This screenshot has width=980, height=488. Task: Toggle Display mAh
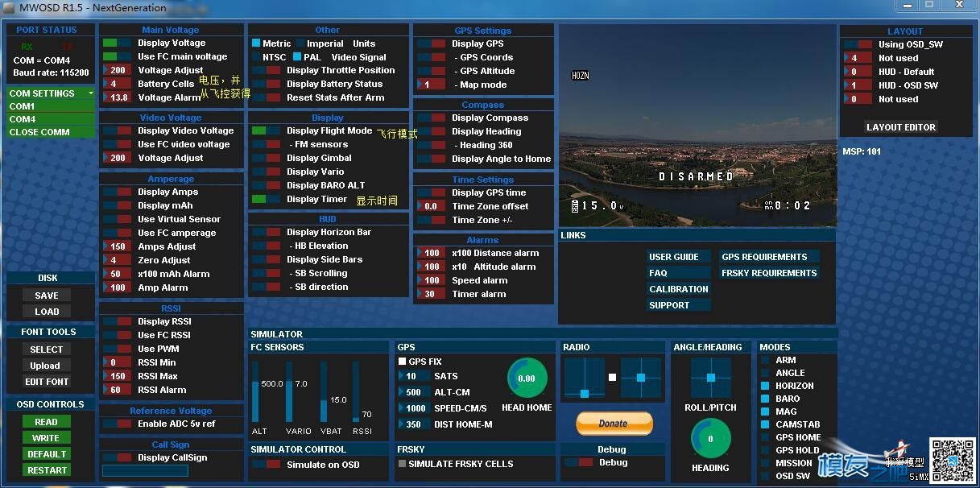pyautogui.click(x=117, y=205)
